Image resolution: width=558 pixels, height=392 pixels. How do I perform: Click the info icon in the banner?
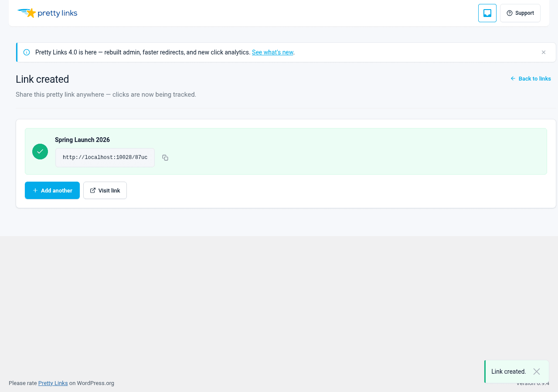(x=27, y=52)
